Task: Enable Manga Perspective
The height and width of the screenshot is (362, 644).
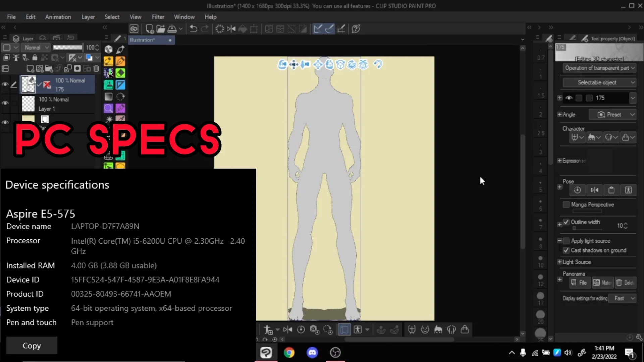Action: (x=566, y=204)
